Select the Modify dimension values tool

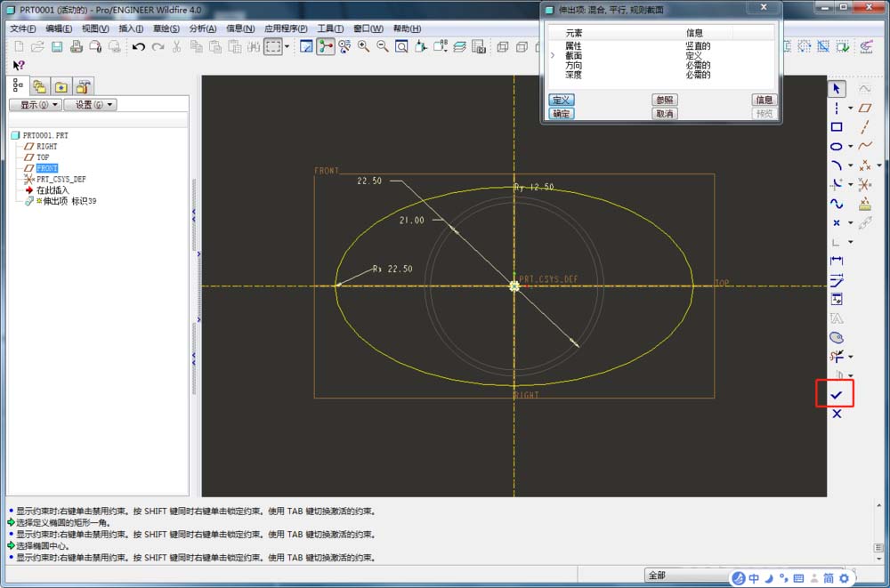pos(836,280)
